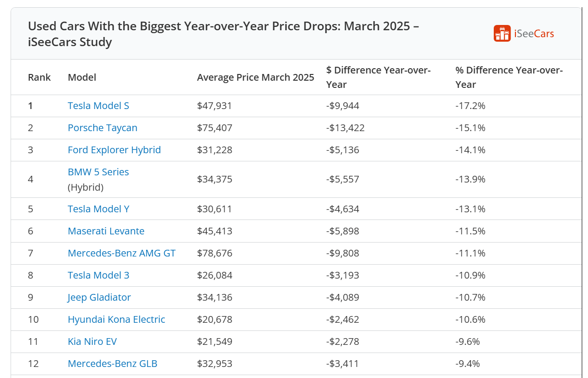Click the -11.1% percent difference cell
The image size is (588, 378).
470,253
